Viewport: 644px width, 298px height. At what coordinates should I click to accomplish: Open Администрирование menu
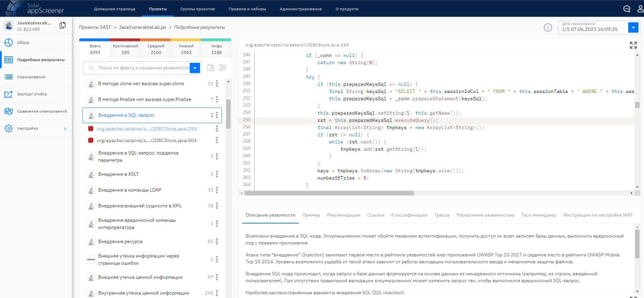pyautogui.click(x=301, y=9)
